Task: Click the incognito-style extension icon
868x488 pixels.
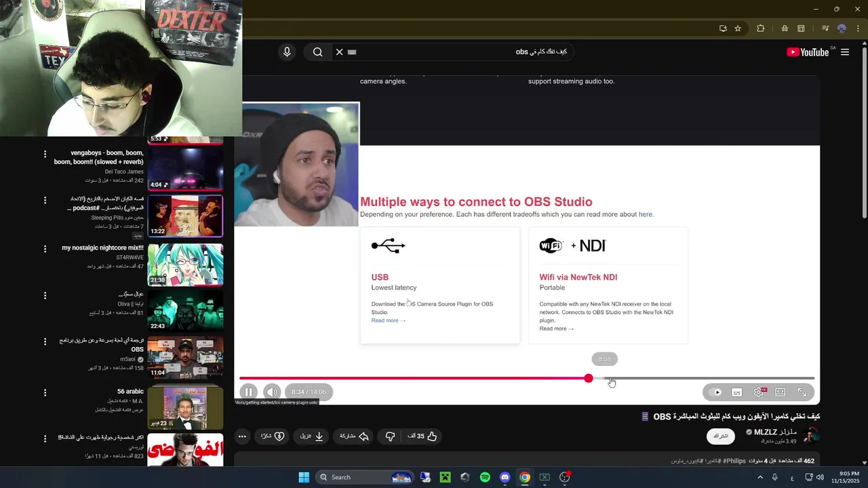Action: click(785, 28)
